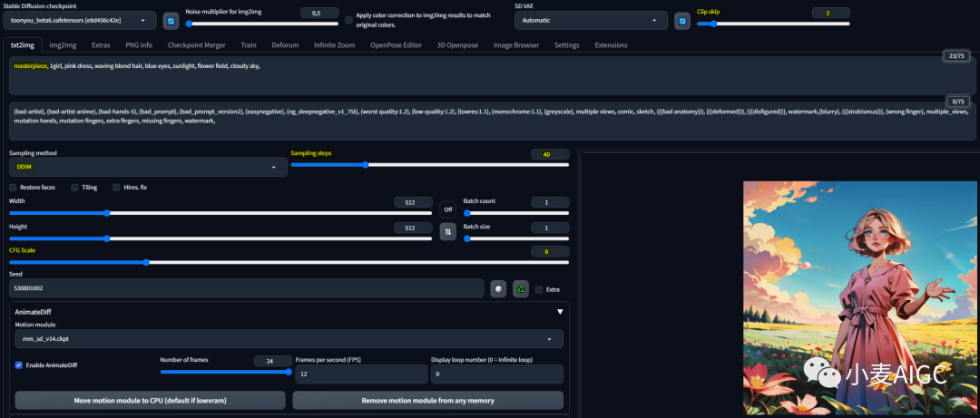Screen dimensions: 980x418
Task: Click the recycle icon to reuse seed
Action: [x=521, y=288]
